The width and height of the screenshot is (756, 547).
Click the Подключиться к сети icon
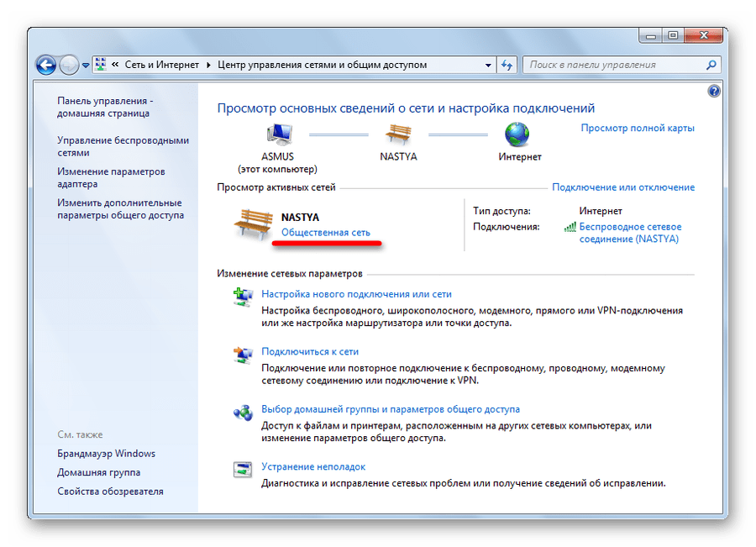pos(243,354)
